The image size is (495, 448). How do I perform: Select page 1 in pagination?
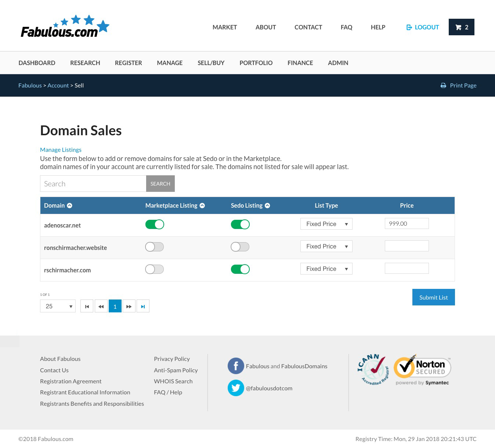(x=115, y=306)
